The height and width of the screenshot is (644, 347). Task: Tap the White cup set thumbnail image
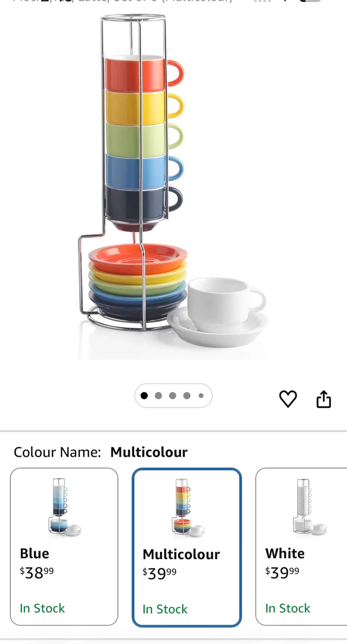point(310,508)
